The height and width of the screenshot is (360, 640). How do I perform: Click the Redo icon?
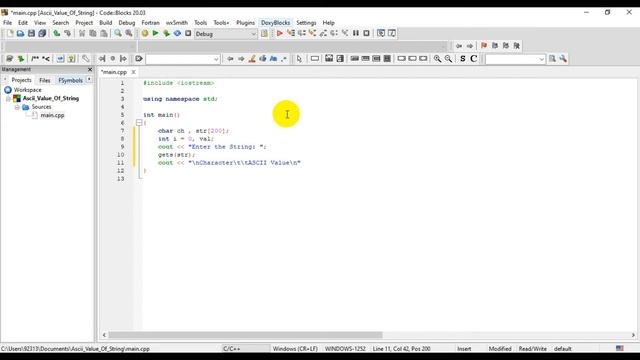click(67, 33)
